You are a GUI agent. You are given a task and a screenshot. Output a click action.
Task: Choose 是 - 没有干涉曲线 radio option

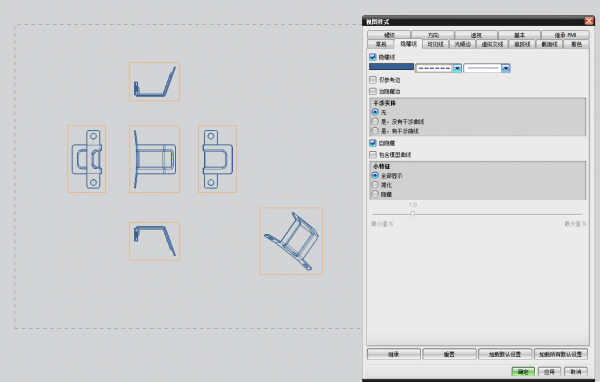click(x=375, y=122)
